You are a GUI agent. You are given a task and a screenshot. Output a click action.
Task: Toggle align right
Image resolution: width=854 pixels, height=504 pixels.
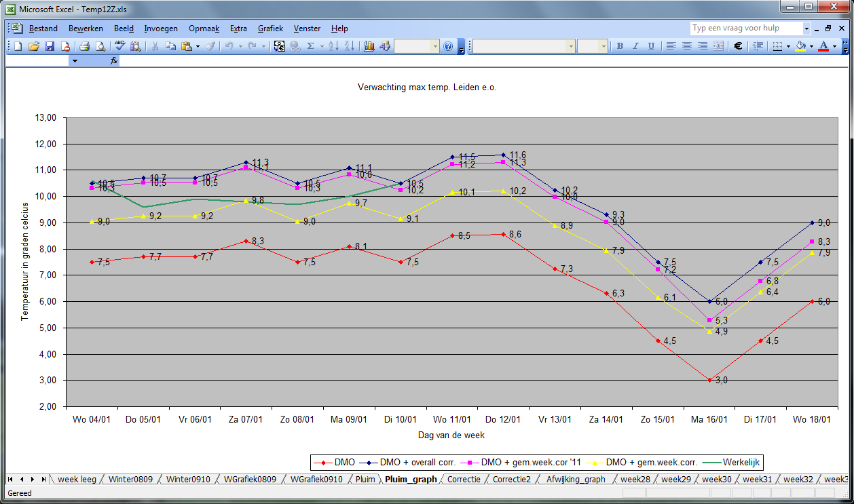click(x=703, y=46)
